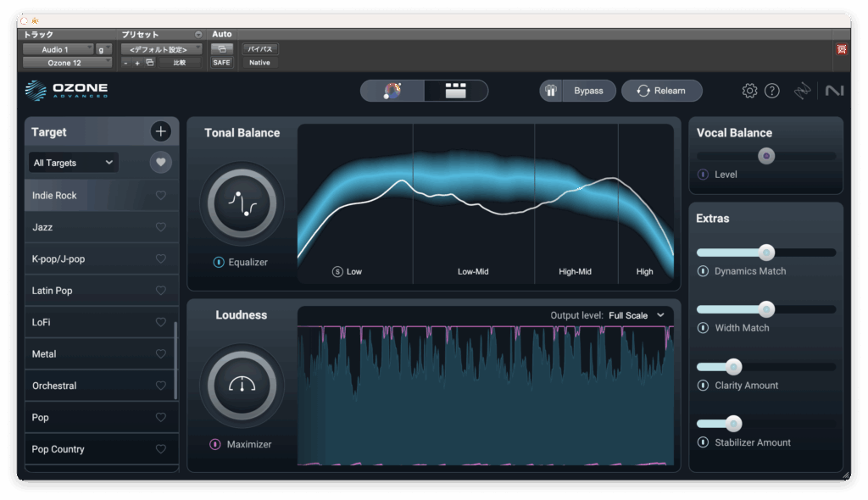Toggle the Maximizer power button
868x500 pixels.
(x=215, y=444)
